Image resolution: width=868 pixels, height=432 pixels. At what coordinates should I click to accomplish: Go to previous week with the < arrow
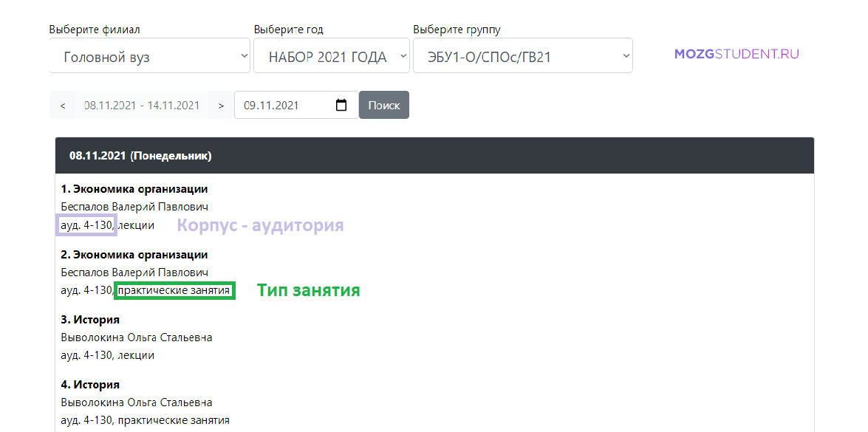pyautogui.click(x=63, y=105)
